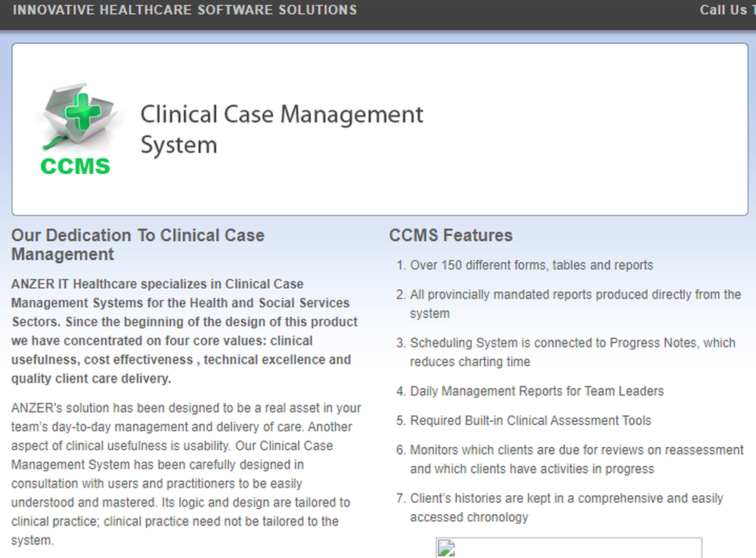756x558 pixels.
Task: Click the CCMS text under the logo
Action: coord(75,166)
